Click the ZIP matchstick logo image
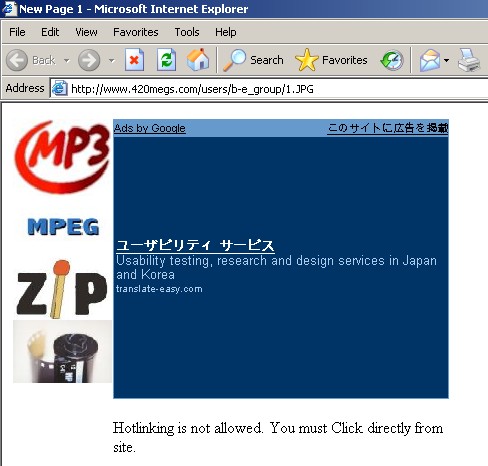This screenshot has width=488, height=466. tap(62, 289)
